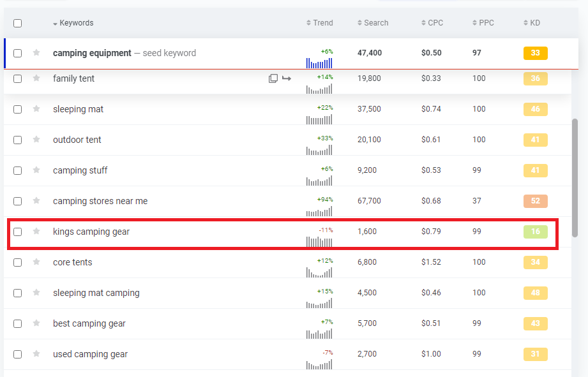588x377 pixels.
Task: Open family tent arrow action icon
Action: point(287,78)
